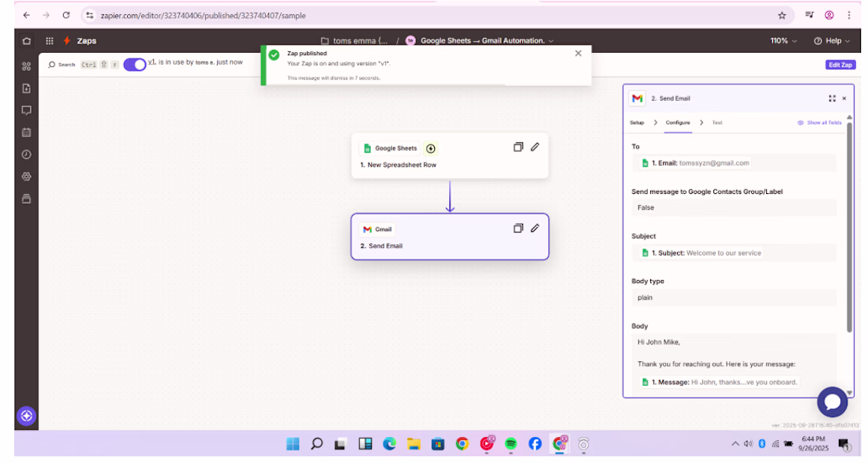Click the taskbar volume icon
Screen dimensions: 868x463
748,443
